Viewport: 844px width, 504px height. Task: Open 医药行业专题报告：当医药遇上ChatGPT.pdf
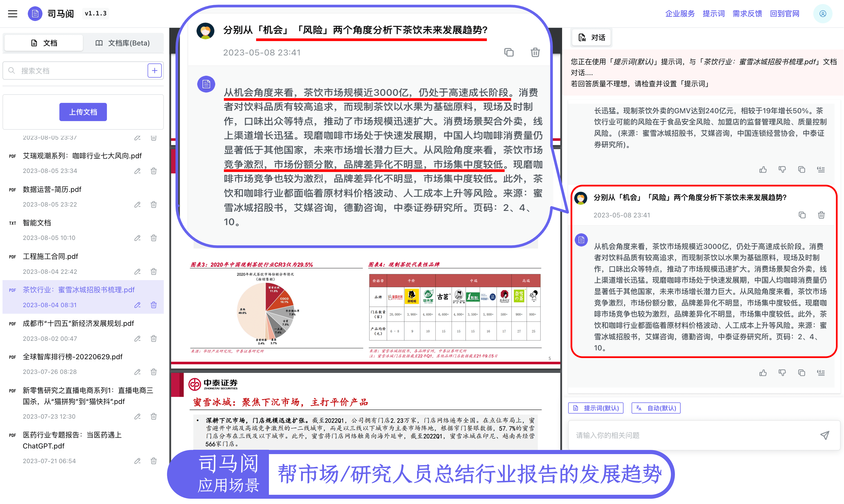click(x=72, y=440)
